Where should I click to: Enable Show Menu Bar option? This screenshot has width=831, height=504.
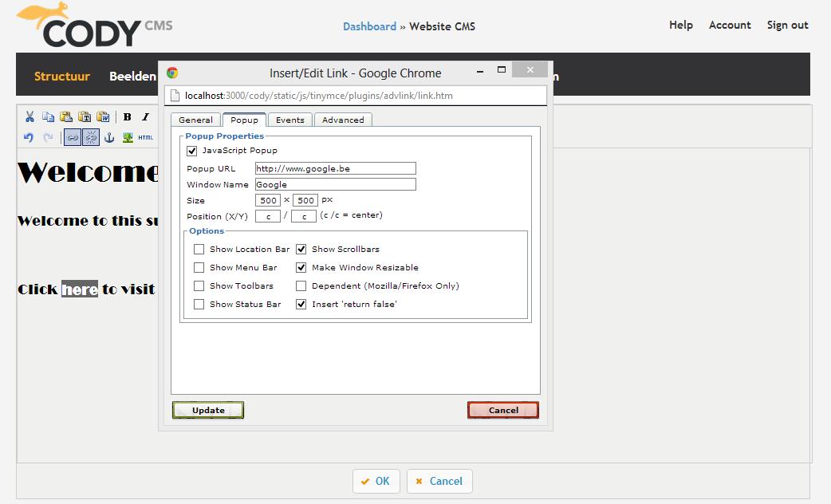(x=199, y=268)
